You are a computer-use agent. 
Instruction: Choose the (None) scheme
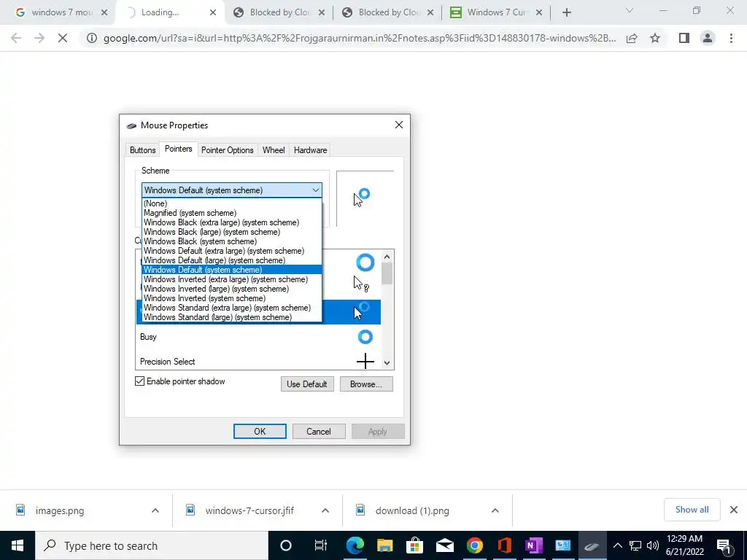point(231,203)
